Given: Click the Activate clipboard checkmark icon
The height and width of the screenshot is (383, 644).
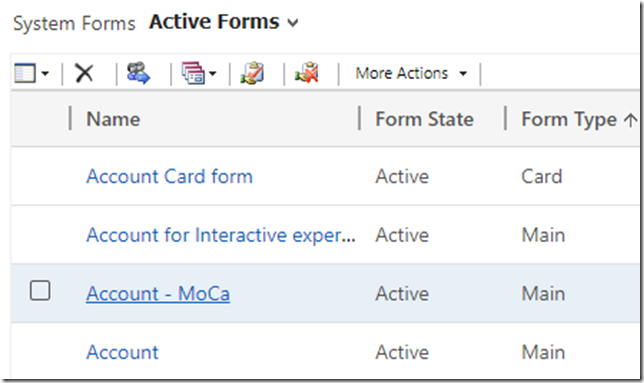Looking at the screenshot, I should click(x=252, y=73).
